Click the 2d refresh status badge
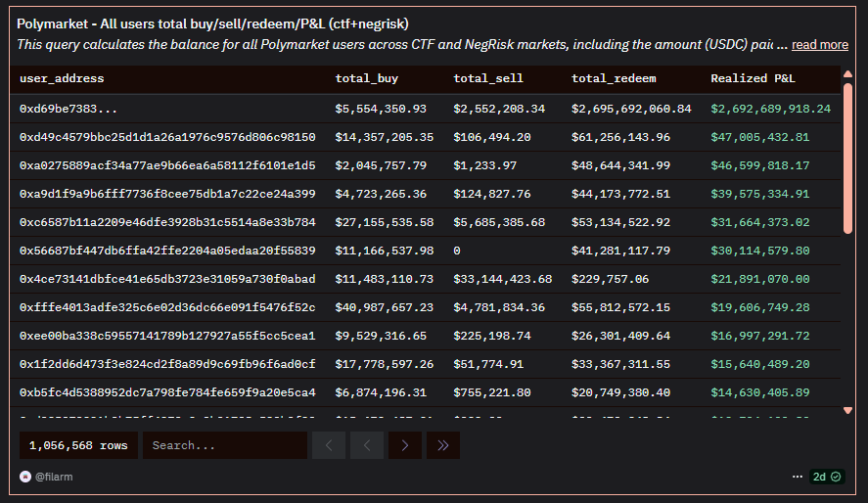 827,477
